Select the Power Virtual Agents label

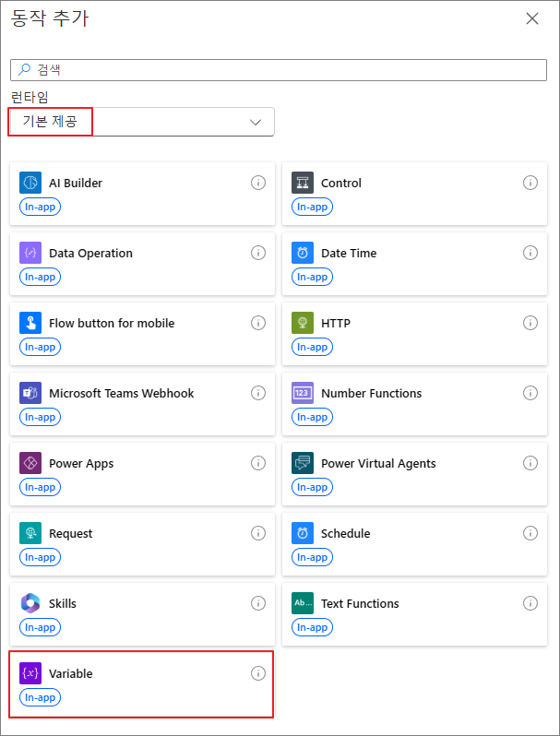[x=378, y=464]
